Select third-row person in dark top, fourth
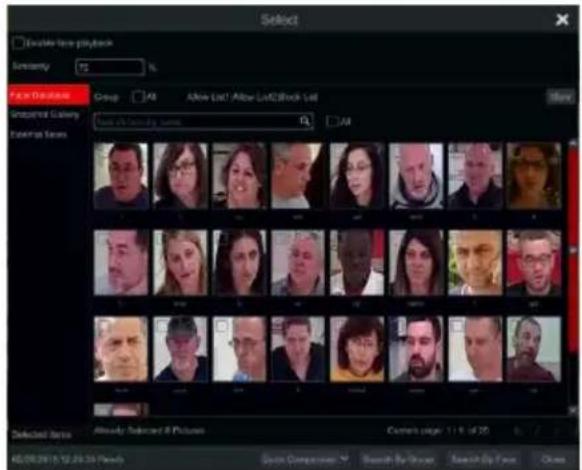This screenshot has height=470, width=582. [x=298, y=349]
